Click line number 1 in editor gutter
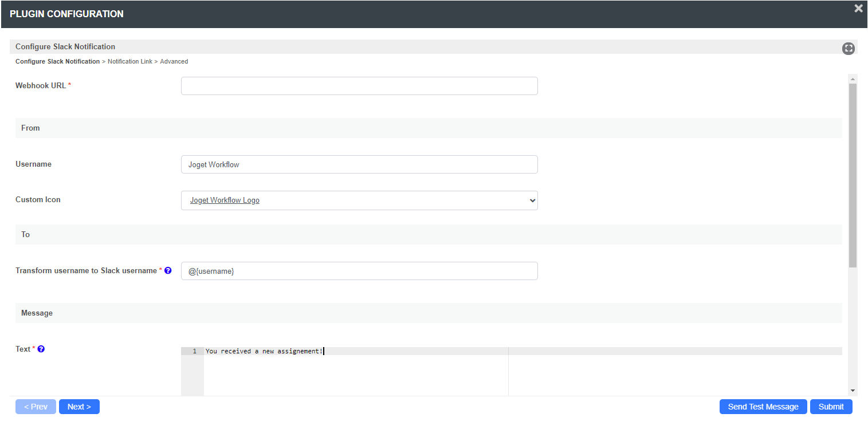 194,351
